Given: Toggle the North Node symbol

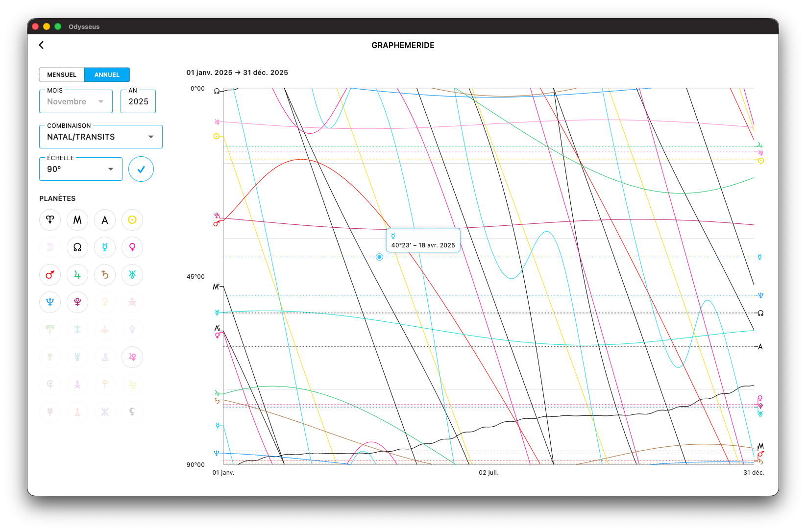Looking at the screenshot, I should pos(77,247).
